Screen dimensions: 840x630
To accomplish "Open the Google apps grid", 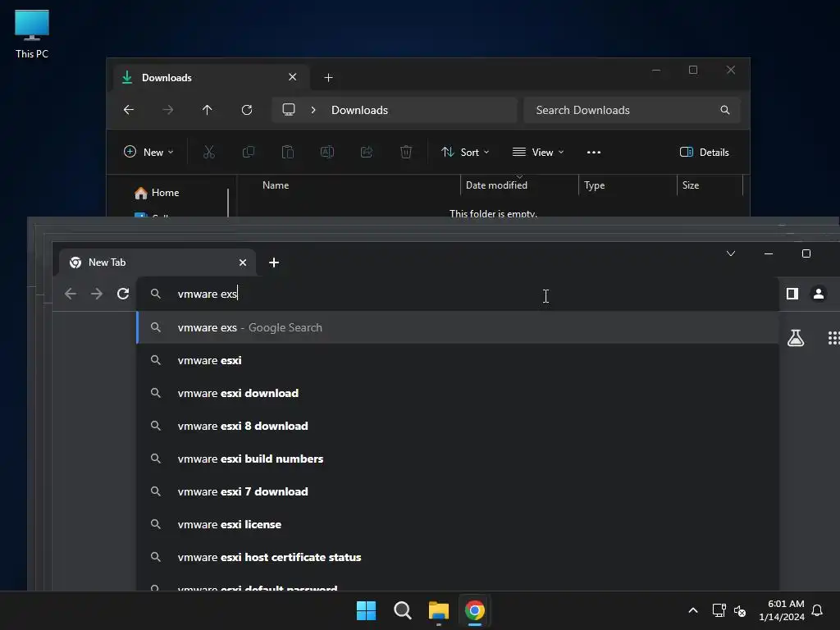I will (x=833, y=337).
